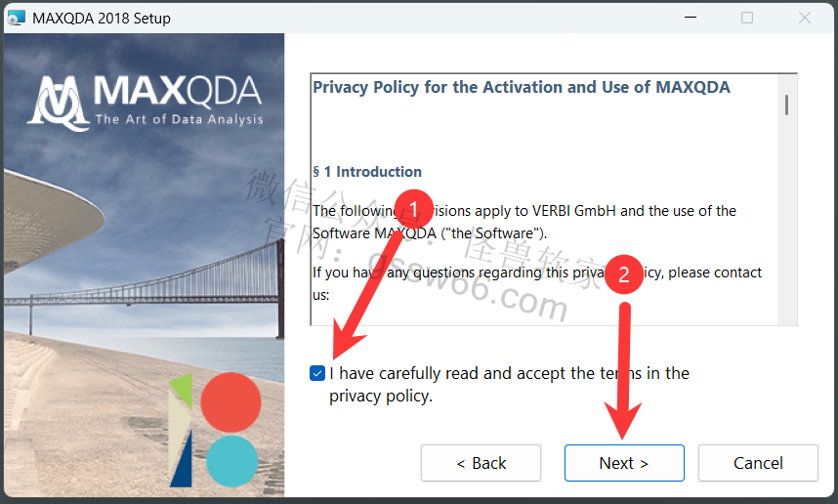
Task: Click the '§ 1 Introduction' heading
Action: 367,172
